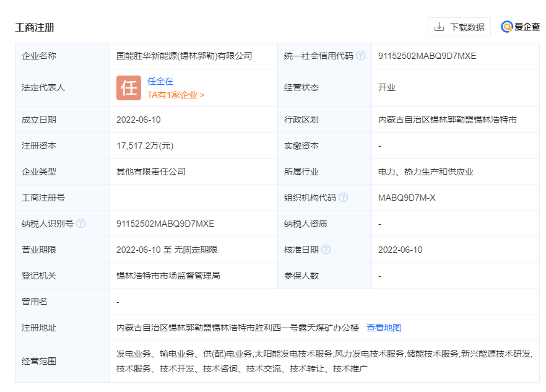
Task: Click help icon beside 组织机构代码
Action: 343,198
